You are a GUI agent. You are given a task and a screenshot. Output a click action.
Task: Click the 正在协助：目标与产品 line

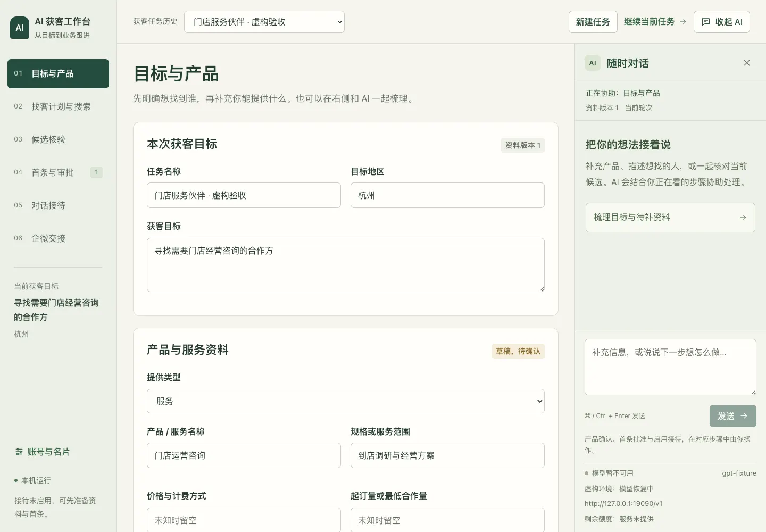(x=623, y=93)
